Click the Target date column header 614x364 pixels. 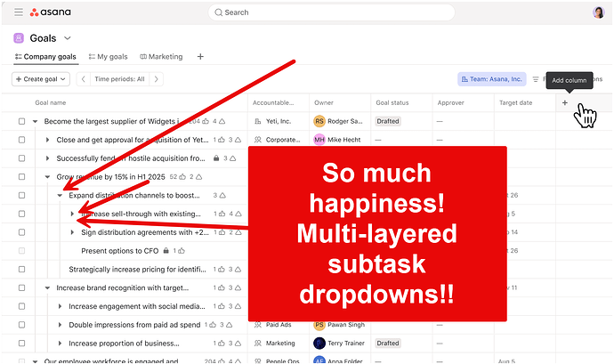(516, 102)
